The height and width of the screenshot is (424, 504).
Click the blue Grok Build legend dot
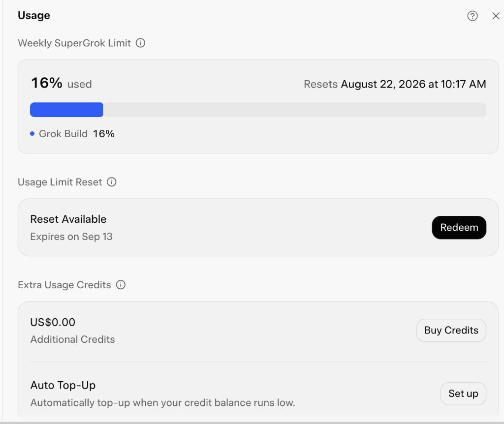tap(32, 134)
